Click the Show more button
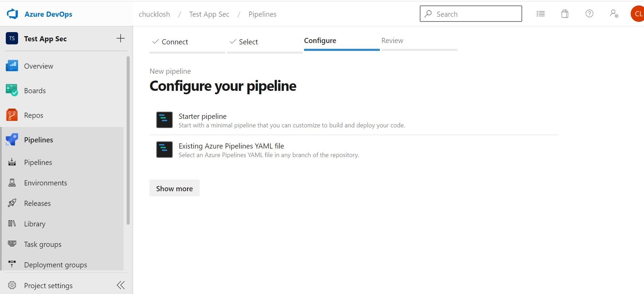The image size is (644, 294). (x=174, y=188)
